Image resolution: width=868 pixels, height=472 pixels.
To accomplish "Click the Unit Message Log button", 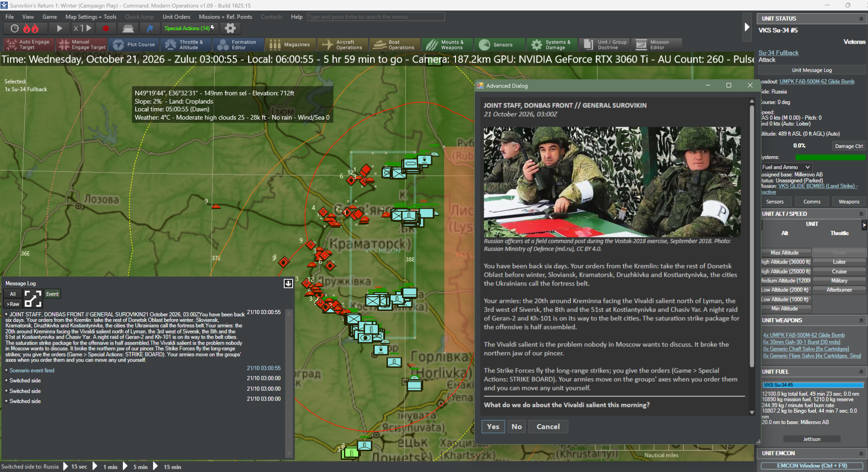I will pyautogui.click(x=812, y=70).
